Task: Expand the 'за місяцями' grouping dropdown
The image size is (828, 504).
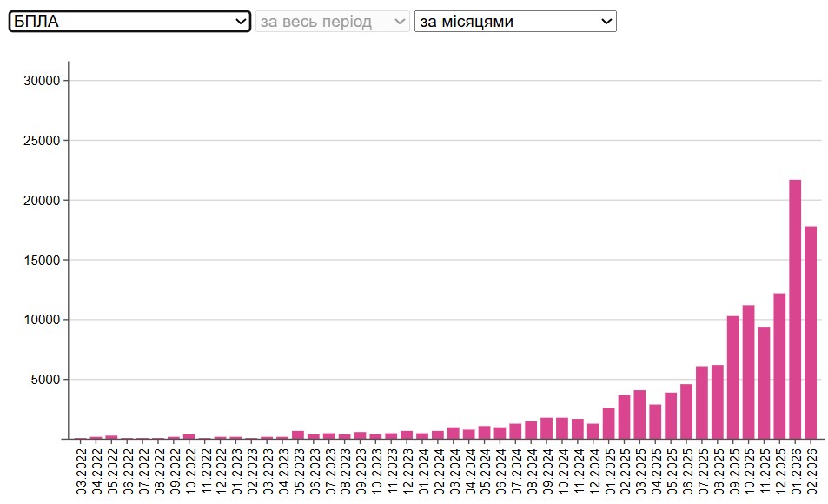Action: pyautogui.click(x=515, y=22)
